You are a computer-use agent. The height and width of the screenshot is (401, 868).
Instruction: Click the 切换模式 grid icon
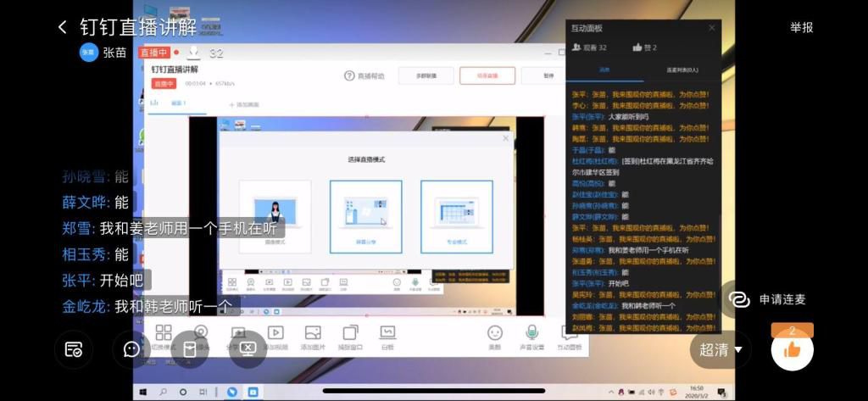point(164,337)
